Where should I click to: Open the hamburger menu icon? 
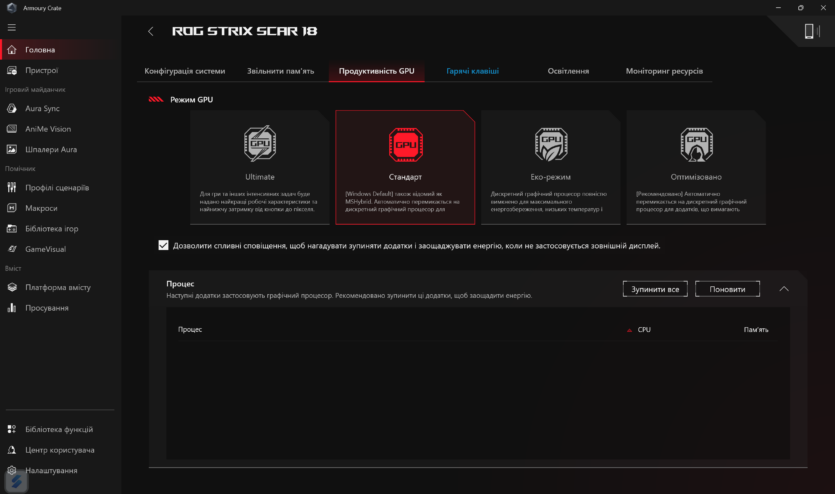pos(12,28)
